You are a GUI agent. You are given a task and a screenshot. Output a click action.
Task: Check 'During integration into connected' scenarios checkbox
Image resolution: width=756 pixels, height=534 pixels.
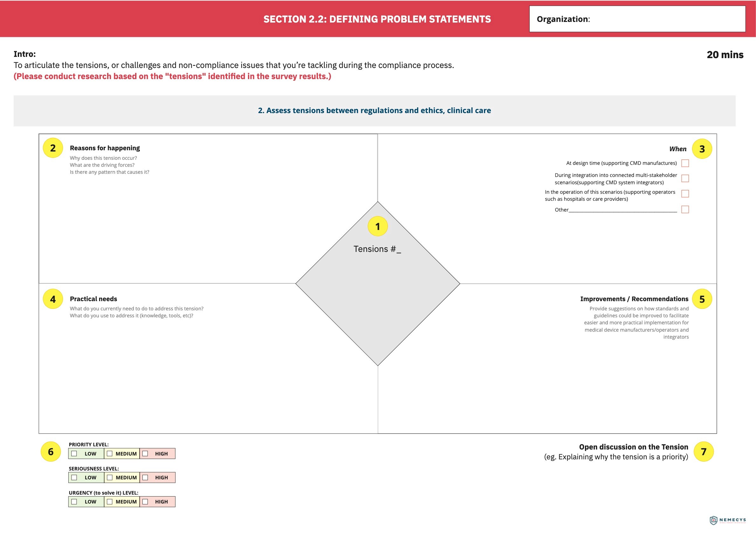(685, 178)
